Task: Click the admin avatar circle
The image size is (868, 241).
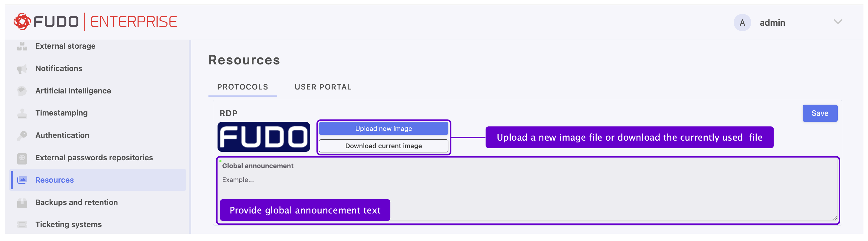Action: 742,23
